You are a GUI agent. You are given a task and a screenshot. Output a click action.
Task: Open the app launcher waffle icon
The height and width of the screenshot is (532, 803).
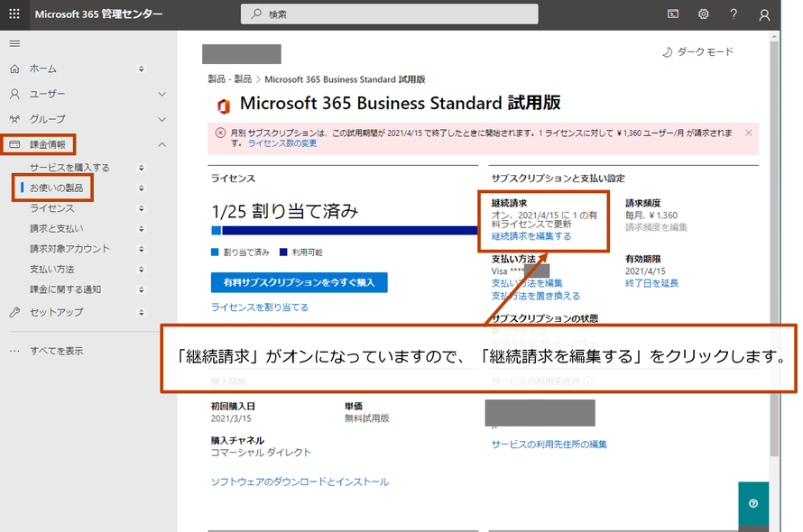pos(14,14)
